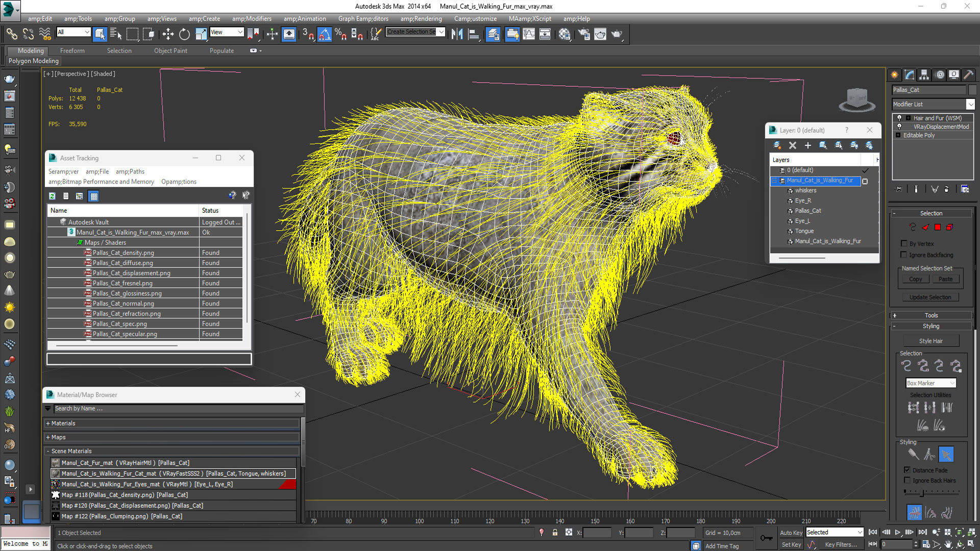Switch to the Freeform ribbon tab
The height and width of the screenshot is (551, 980).
pos(72,51)
